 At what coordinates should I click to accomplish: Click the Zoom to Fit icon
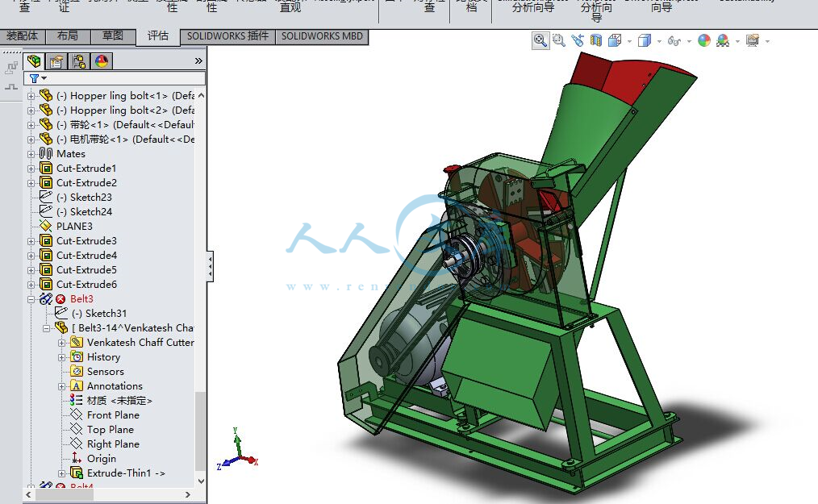click(x=540, y=40)
